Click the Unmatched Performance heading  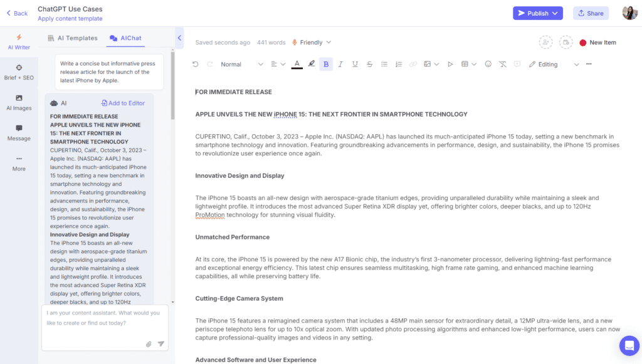coord(232,237)
